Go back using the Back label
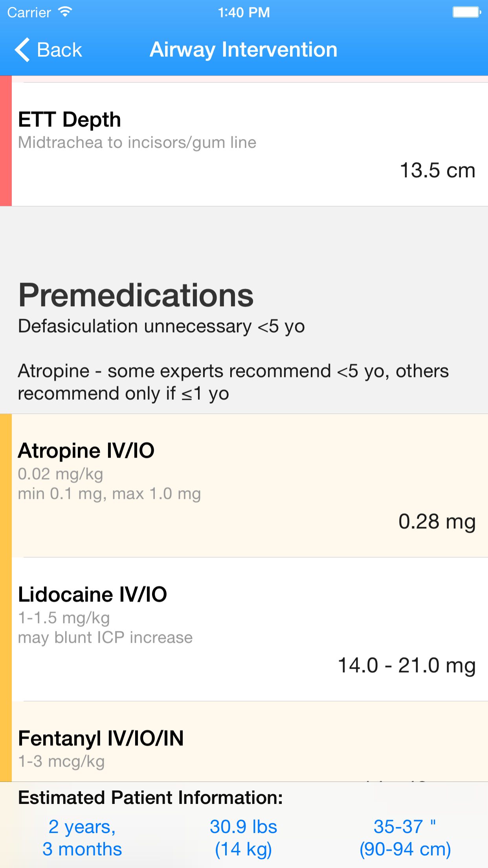Image resolution: width=488 pixels, height=868 pixels. point(59,50)
